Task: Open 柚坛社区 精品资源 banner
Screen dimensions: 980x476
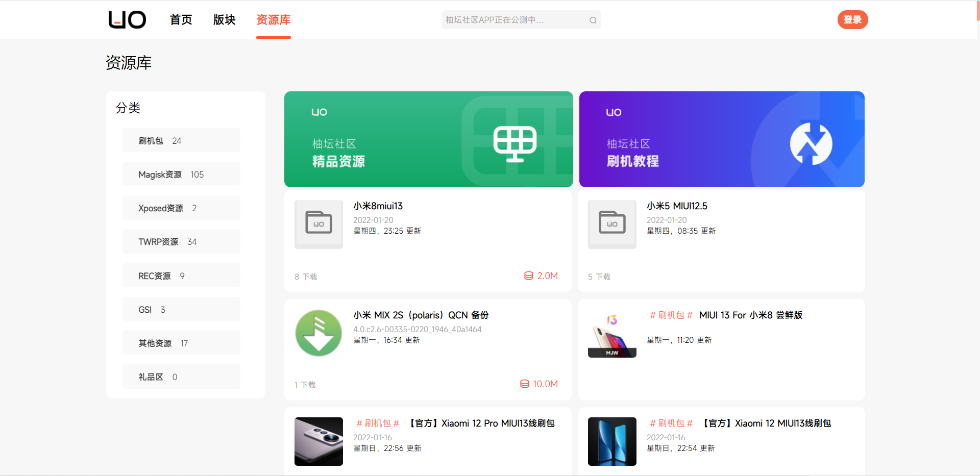Action: [x=428, y=139]
